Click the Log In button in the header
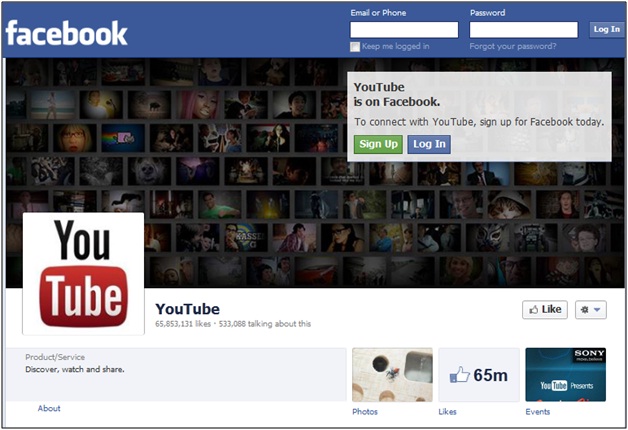 606,29
